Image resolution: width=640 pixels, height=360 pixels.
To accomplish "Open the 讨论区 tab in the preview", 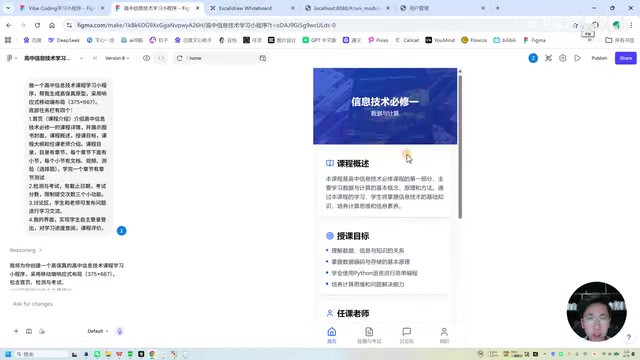I will pos(407,336).
